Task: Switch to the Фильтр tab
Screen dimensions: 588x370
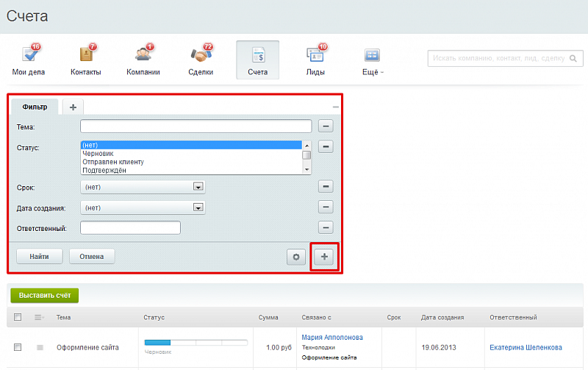Action: [35, 107]
